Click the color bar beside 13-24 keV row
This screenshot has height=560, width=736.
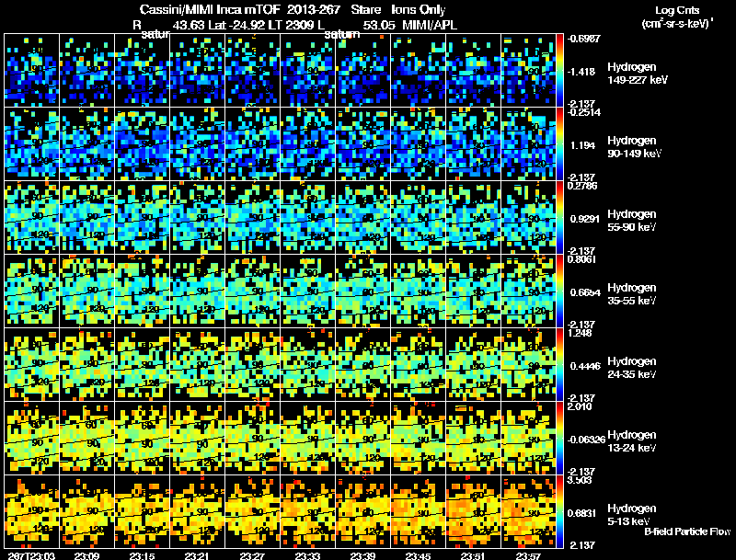pyautogui.click(x=559, y=438)
